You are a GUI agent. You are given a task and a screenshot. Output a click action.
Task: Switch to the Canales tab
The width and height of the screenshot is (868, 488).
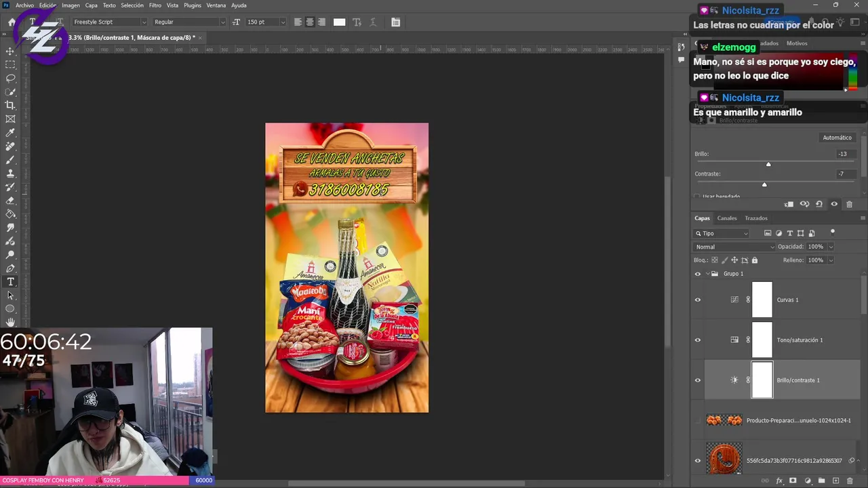point(727,218)
